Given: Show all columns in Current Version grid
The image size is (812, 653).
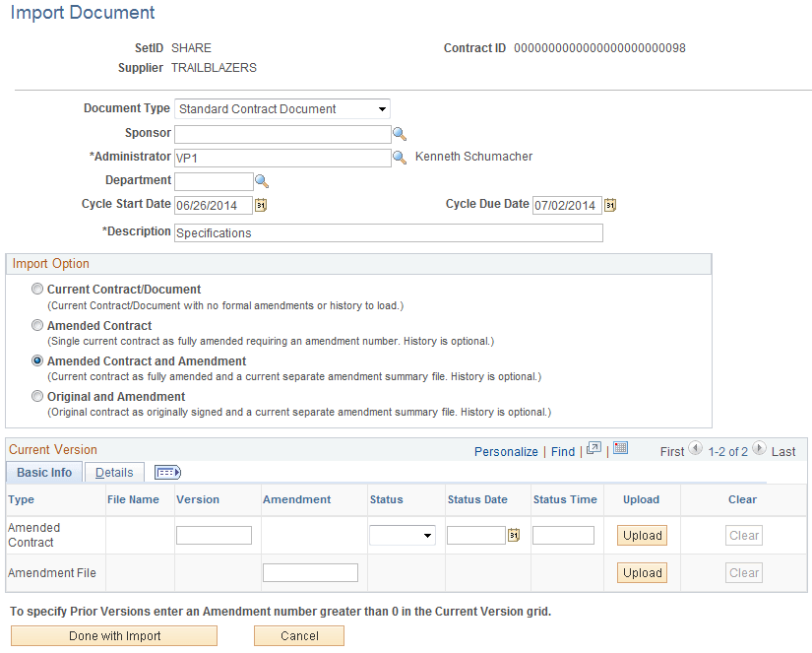Looking at the screenshot, I should 166,472.
